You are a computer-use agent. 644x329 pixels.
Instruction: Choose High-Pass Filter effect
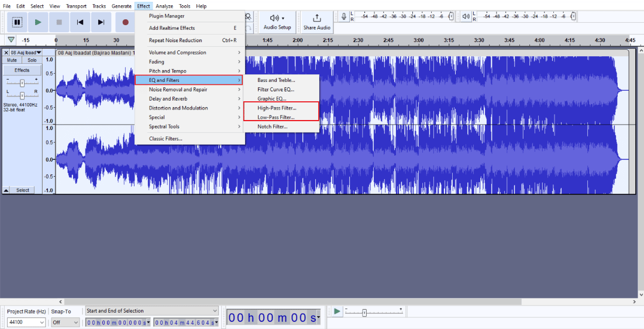tap(281, 108)
